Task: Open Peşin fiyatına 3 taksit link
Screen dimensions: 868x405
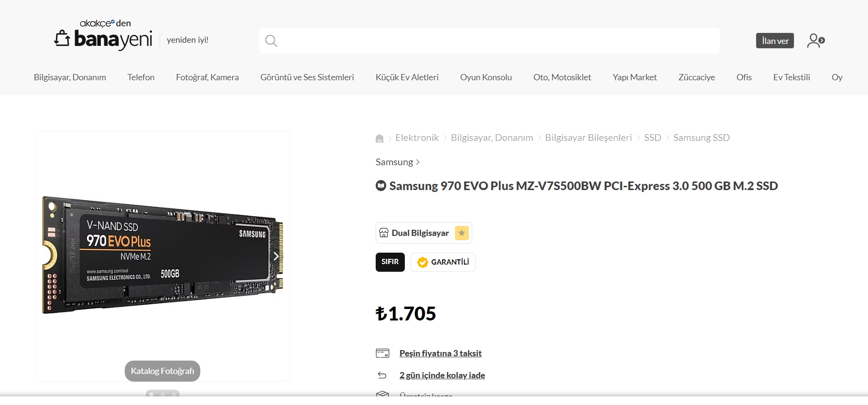Action: 440,353
